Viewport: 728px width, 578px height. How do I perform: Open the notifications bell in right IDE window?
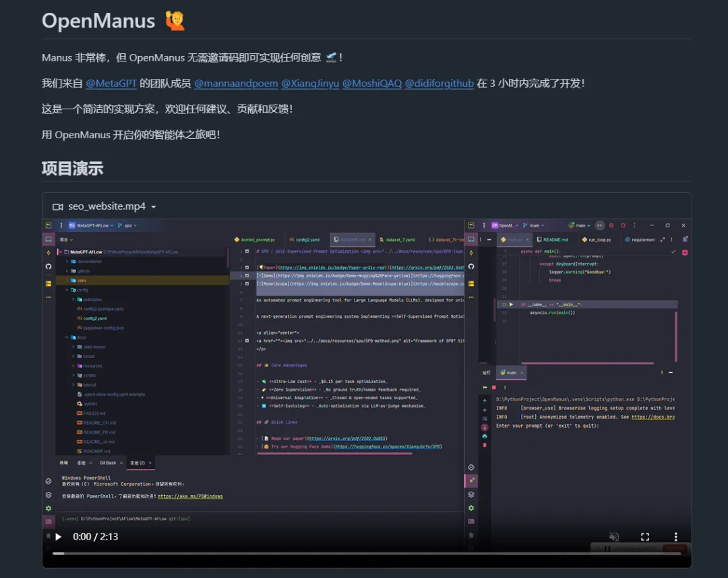tap(685, 239)
